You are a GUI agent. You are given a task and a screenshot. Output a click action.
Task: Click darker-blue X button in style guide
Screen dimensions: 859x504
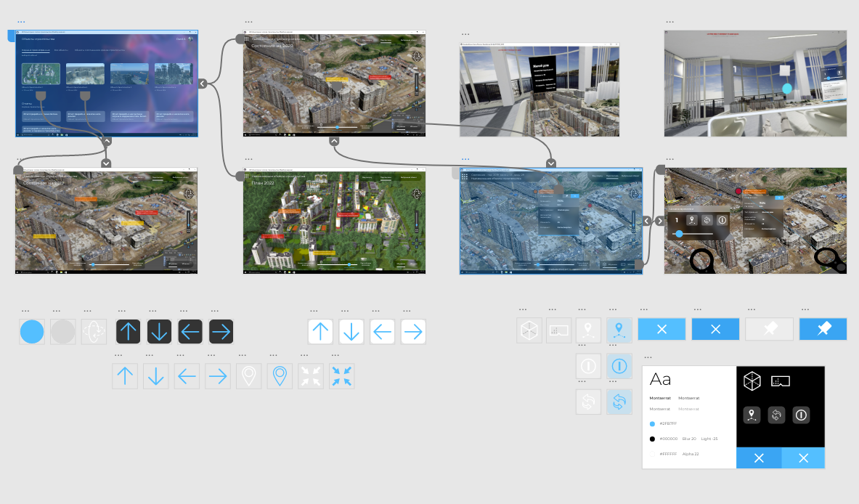(x=759, y=458)
